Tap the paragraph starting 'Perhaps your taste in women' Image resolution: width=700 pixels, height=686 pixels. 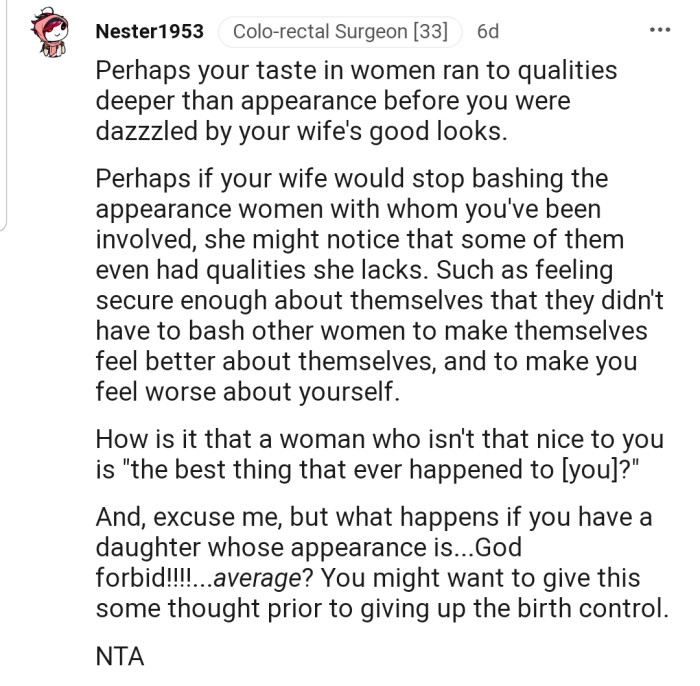coord(356,101)
